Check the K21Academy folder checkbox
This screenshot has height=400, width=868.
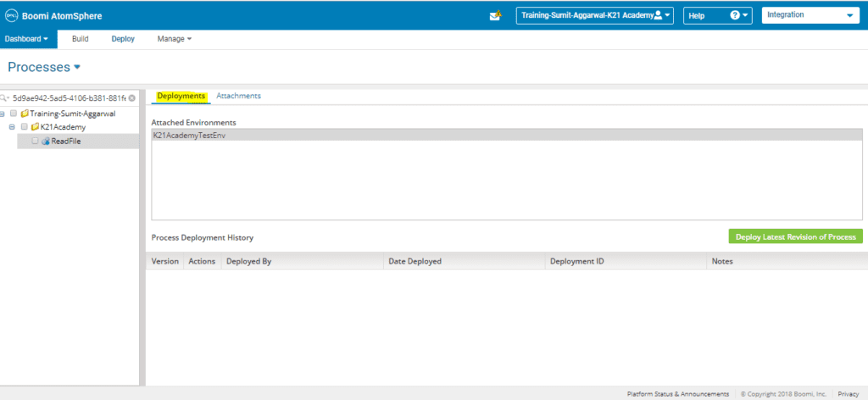(x=25, y=127)
